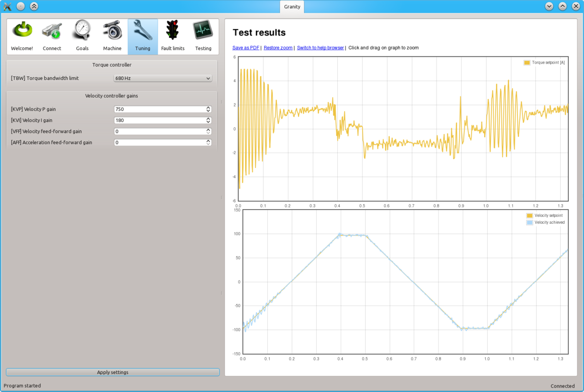This screenshot has width=584, height=392.
Task: Collapse the window using titlebar chevron
Action: pyautogui.click(x=562, y=6)
